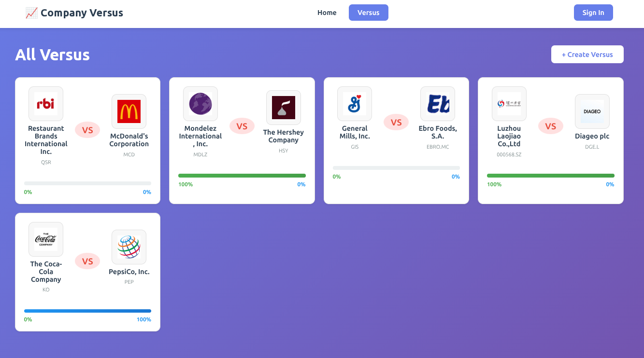Click the Luzhou Laojiao logo
The width and height of the screenshot is (644, 358).
click(509, 104)
